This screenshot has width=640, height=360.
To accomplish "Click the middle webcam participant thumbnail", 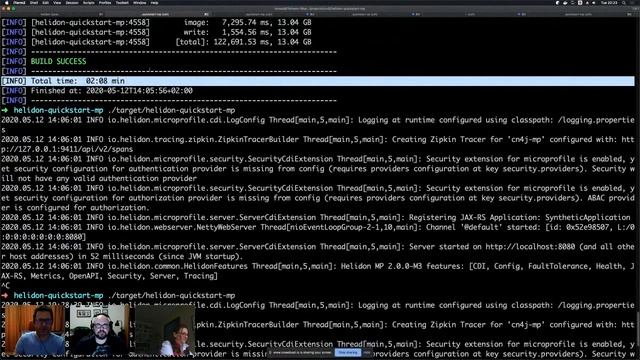I will point(100,330).
